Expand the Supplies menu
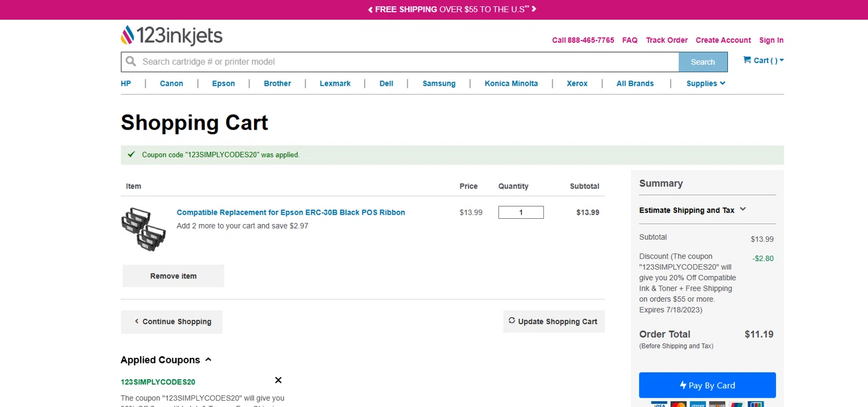Screen dimensions: 868x407 tap(706, 83)
